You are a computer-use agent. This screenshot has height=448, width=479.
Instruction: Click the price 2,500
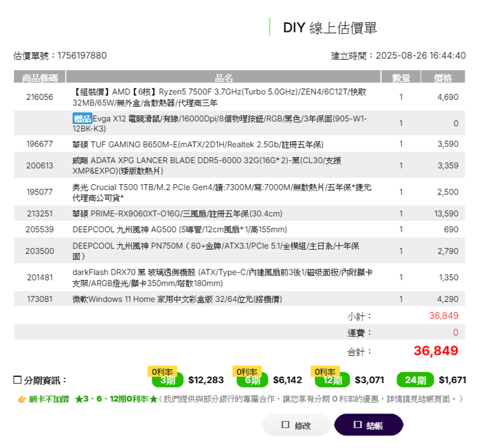coord(448,192)
